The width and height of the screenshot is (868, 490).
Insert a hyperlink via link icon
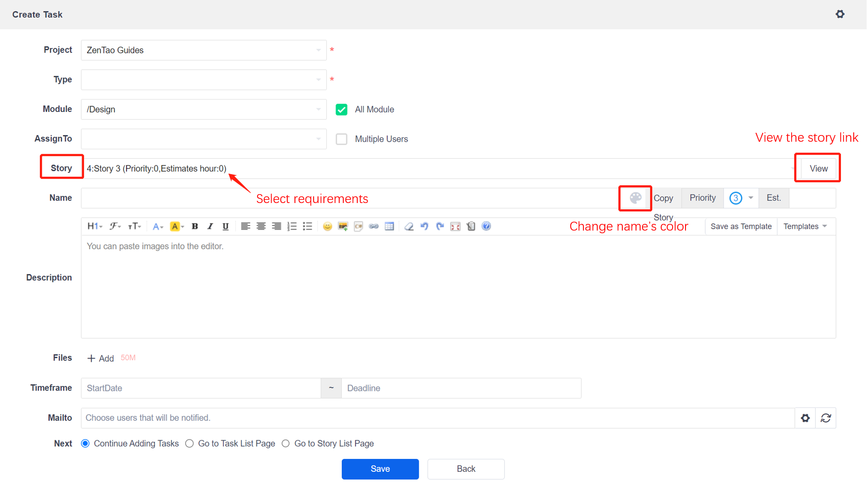coord(374,227)
